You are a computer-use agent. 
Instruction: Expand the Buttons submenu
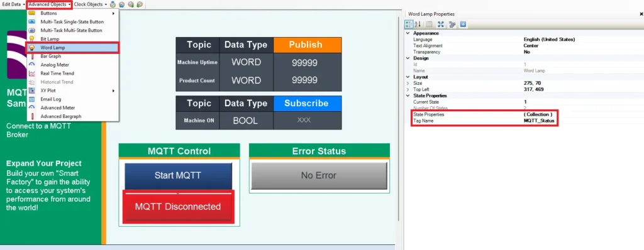[x=73, y=14]
